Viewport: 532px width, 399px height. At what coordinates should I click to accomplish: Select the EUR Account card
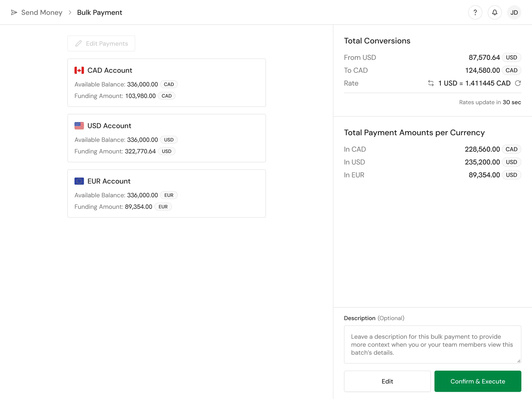(x=166, y=194)
